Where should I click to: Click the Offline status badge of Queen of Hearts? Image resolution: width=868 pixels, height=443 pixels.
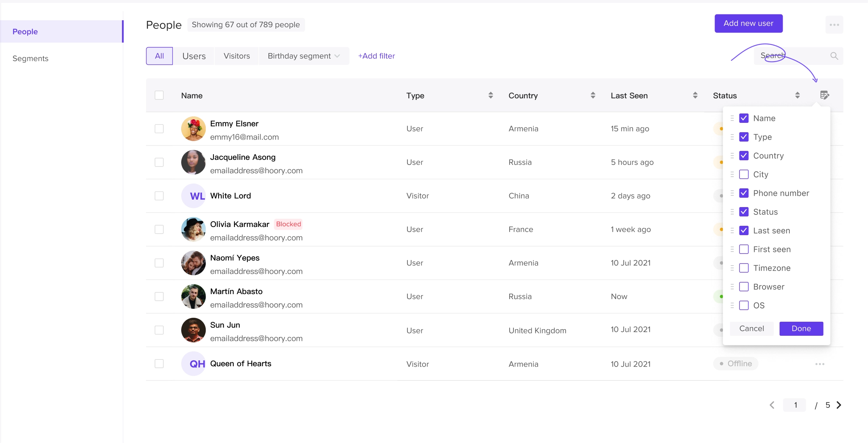pyautogui.click(x=736, y=363)
